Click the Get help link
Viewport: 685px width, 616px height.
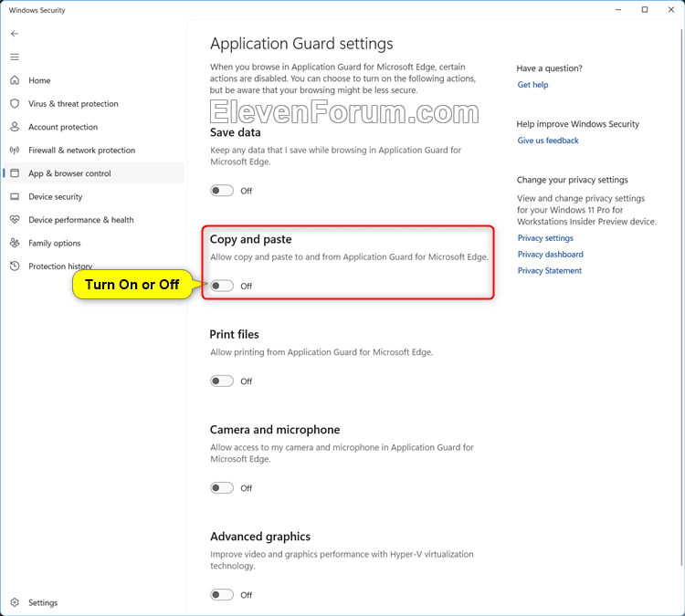point(532,85)
